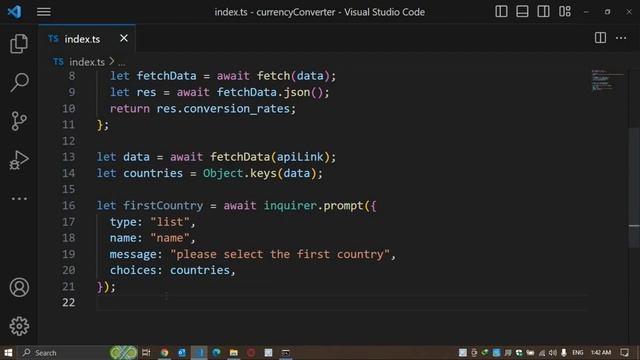Image resolution: width=640 pixels, height=360 pixels.
Task: Open the Customize Layout button
Action: (x=565, y=11)
